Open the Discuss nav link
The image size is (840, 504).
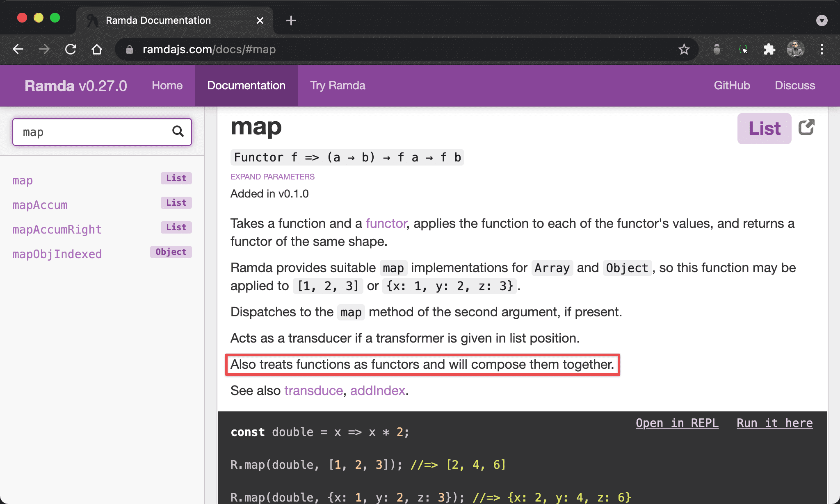[x=795, y=85]
